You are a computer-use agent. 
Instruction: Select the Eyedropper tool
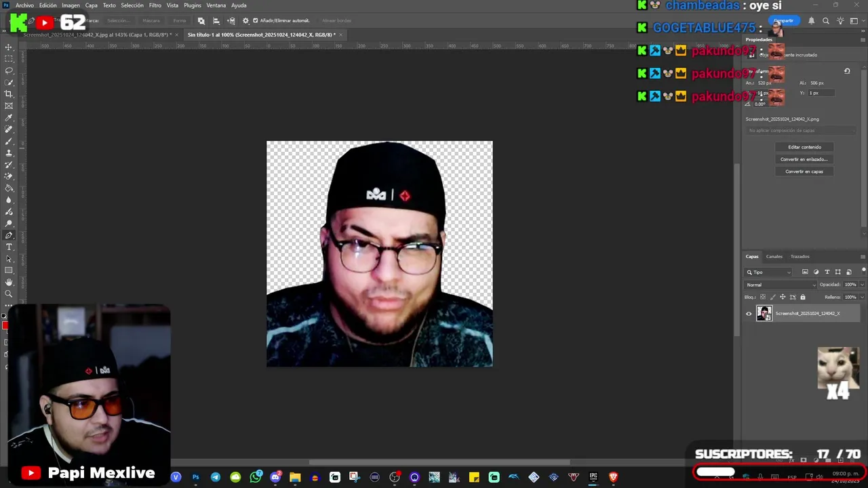(9, 117)
